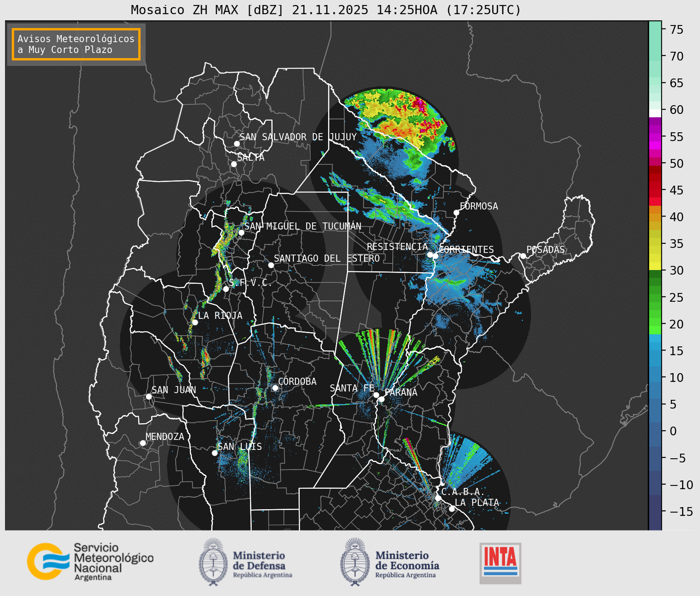Select the Resistencia city dot
Viewport: 700px width, 596px height.
pyautogui.click(x=430, y=255)
